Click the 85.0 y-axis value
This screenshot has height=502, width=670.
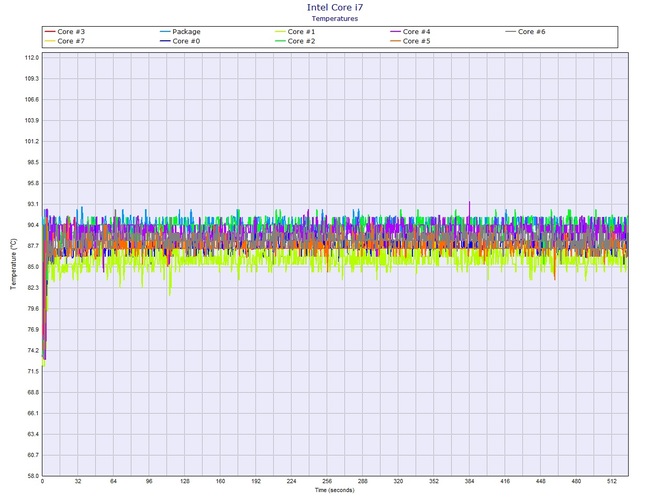[32, 267]
